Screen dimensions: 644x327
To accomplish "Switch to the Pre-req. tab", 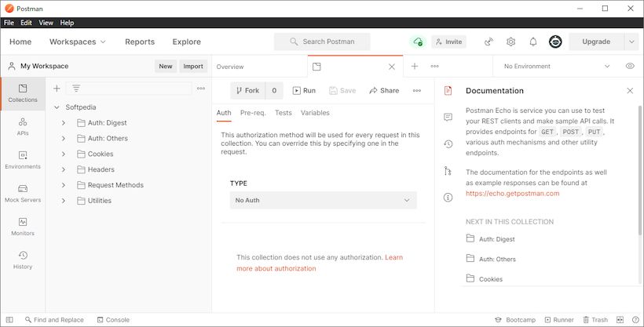I will tap(253, 113).
